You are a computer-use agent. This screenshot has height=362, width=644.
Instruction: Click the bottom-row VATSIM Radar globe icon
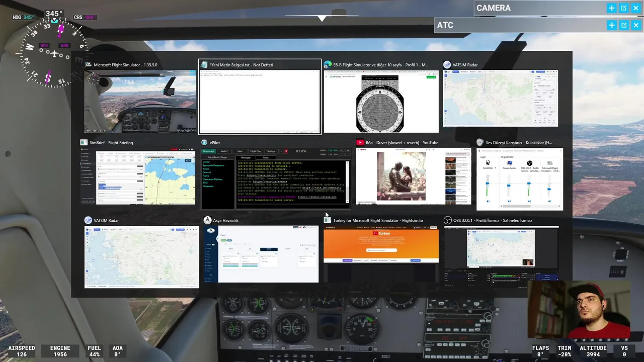(x=88, y=220)
